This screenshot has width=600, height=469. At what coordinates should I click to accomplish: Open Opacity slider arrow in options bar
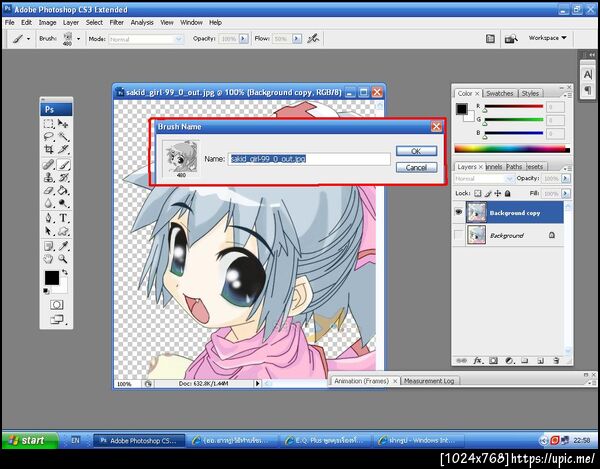[244, 39]
